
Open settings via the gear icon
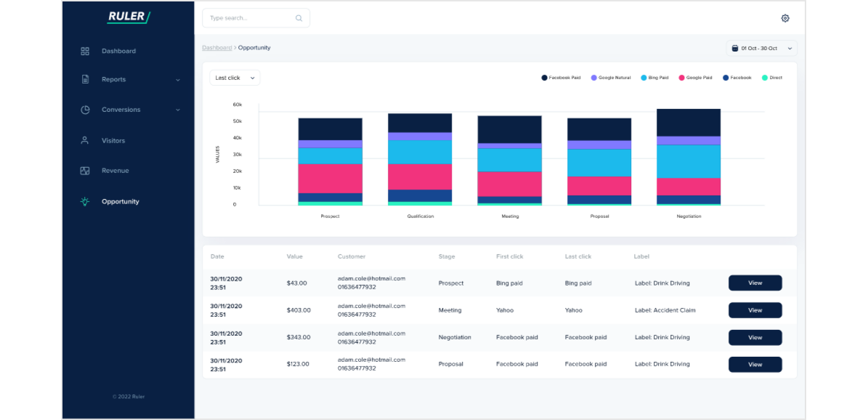click(784, 17)
